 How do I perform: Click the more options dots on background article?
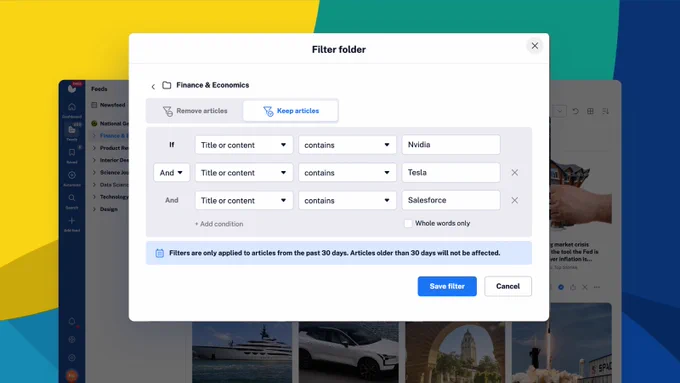[x=597, y=287]
